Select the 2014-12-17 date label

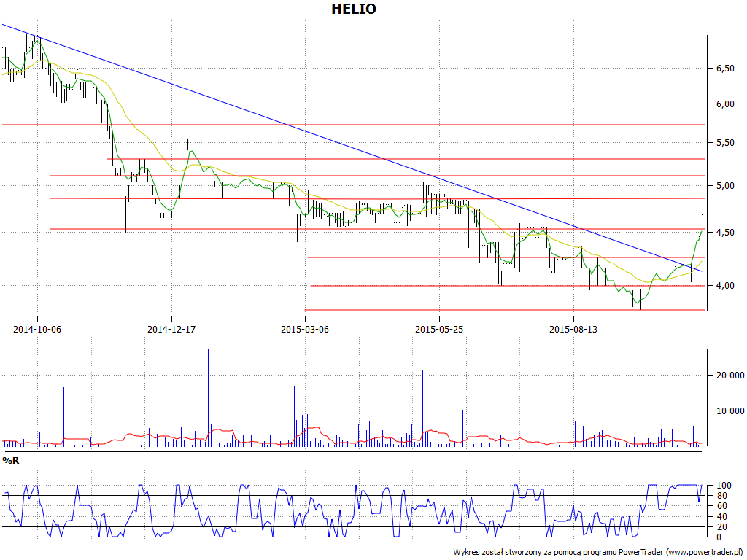point(171,329)
